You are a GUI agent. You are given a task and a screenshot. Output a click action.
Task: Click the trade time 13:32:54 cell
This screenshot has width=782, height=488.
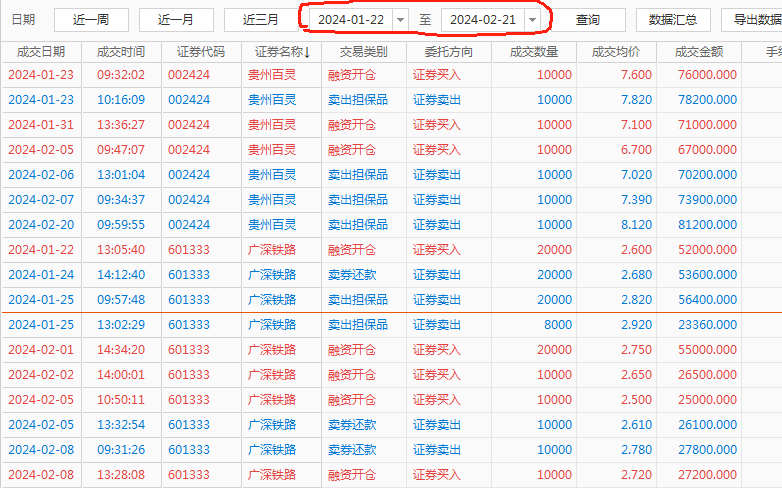click(x=121, y=425)
